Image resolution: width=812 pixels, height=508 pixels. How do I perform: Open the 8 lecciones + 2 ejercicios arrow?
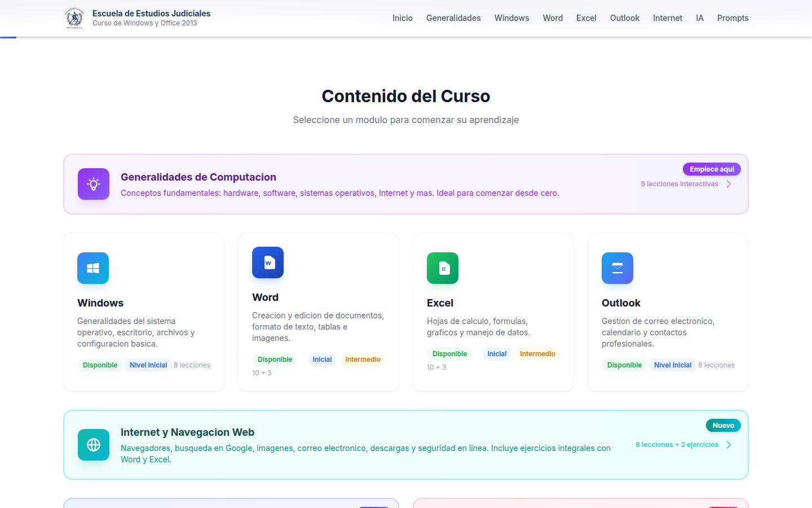point(729,444)
